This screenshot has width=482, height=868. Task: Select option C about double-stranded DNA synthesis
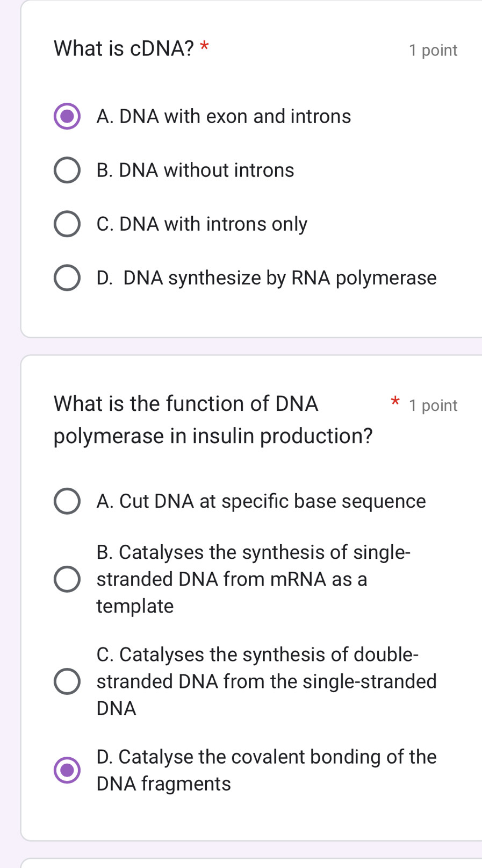click(67, 681)
